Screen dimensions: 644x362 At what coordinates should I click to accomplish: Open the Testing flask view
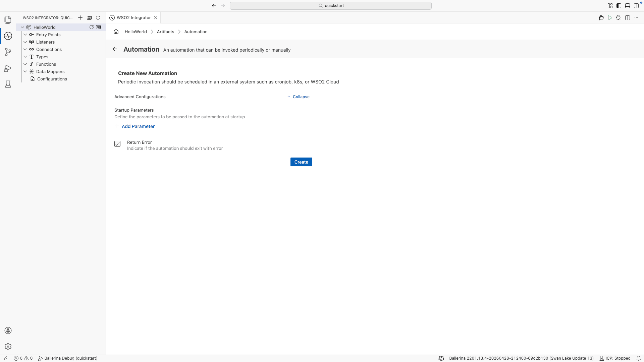pyautogui.click(x=8, y=84)
